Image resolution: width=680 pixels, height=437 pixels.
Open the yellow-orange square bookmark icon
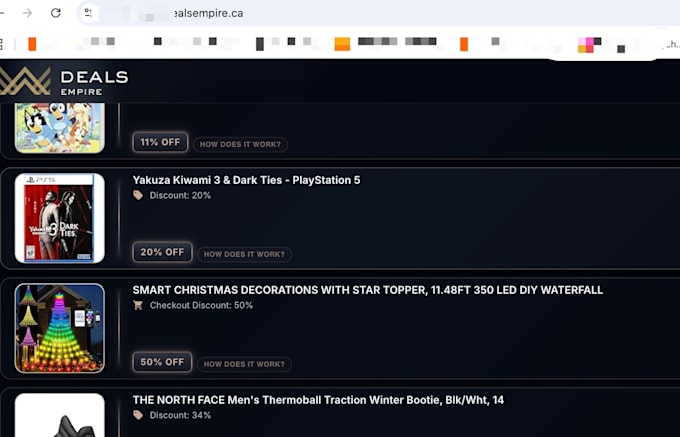(x=342, y=44)
